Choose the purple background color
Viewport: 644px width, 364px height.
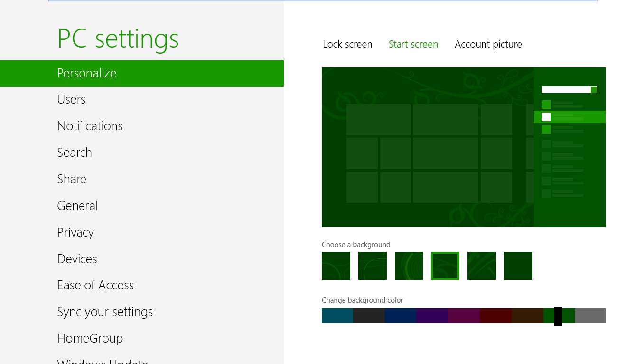tap(432, 316)
